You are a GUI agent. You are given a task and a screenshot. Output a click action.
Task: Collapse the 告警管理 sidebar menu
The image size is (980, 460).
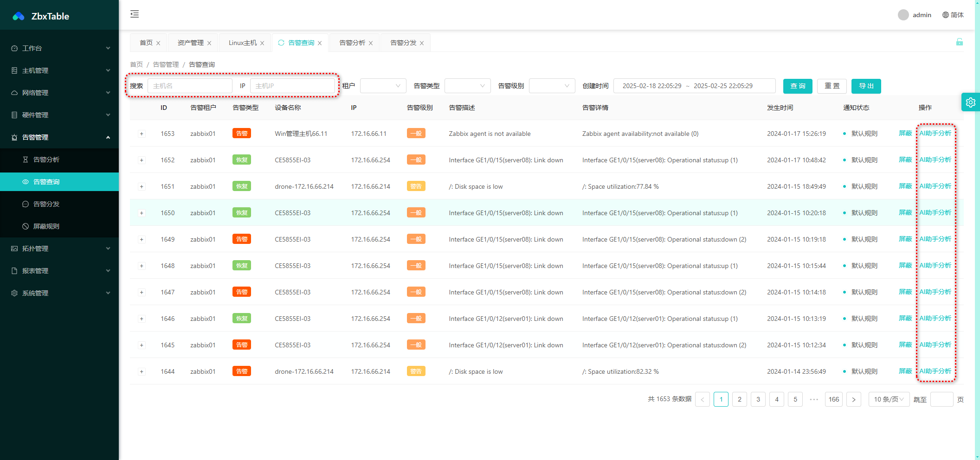click(59, 137)
